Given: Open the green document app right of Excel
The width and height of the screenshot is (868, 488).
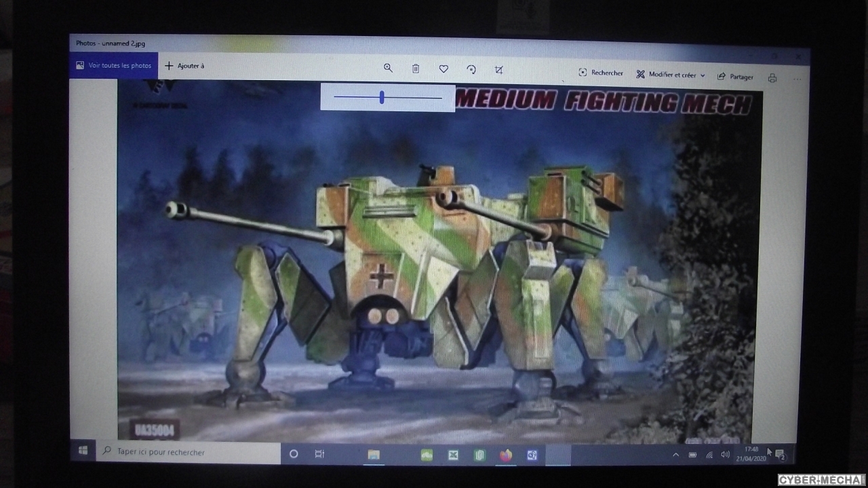Looking at the screenshot, I should point(479,455).
